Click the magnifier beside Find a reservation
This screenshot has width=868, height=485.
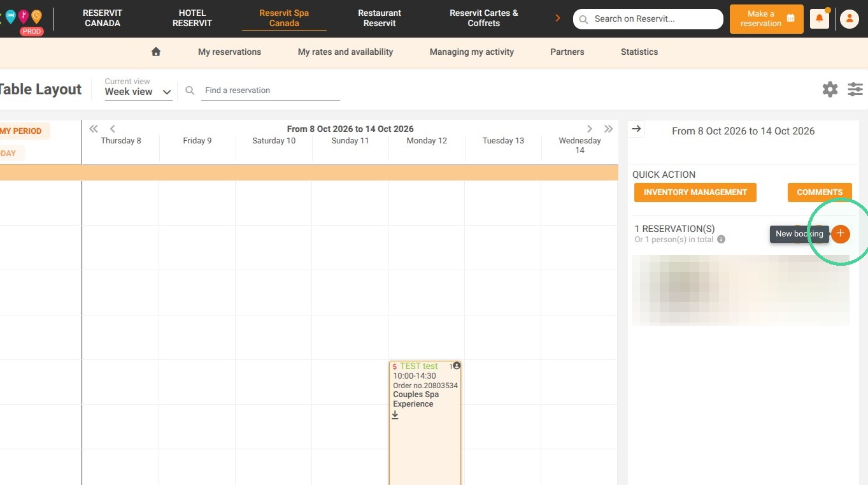pos(190,90)
